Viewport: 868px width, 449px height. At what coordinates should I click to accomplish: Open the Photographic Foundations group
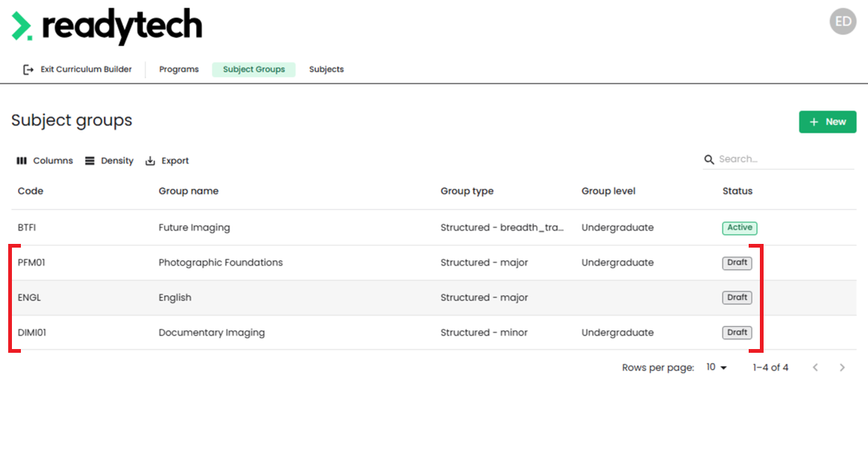pos(220,263)
